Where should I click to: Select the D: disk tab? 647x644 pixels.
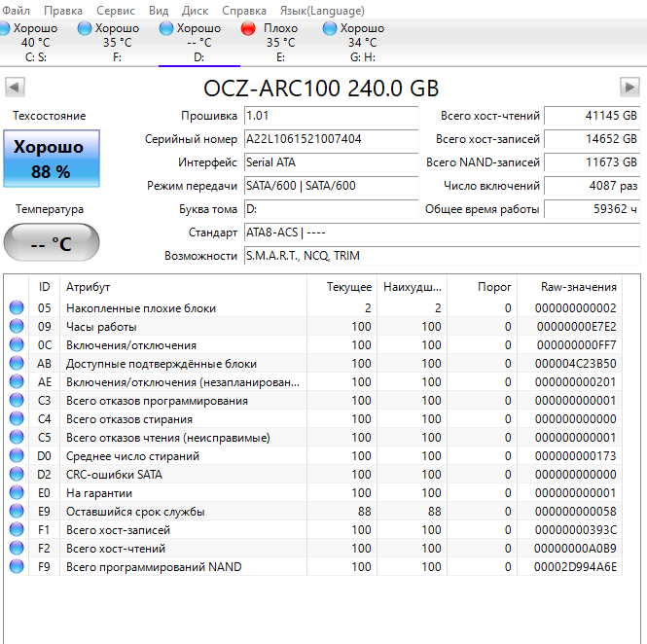[198, 43]
